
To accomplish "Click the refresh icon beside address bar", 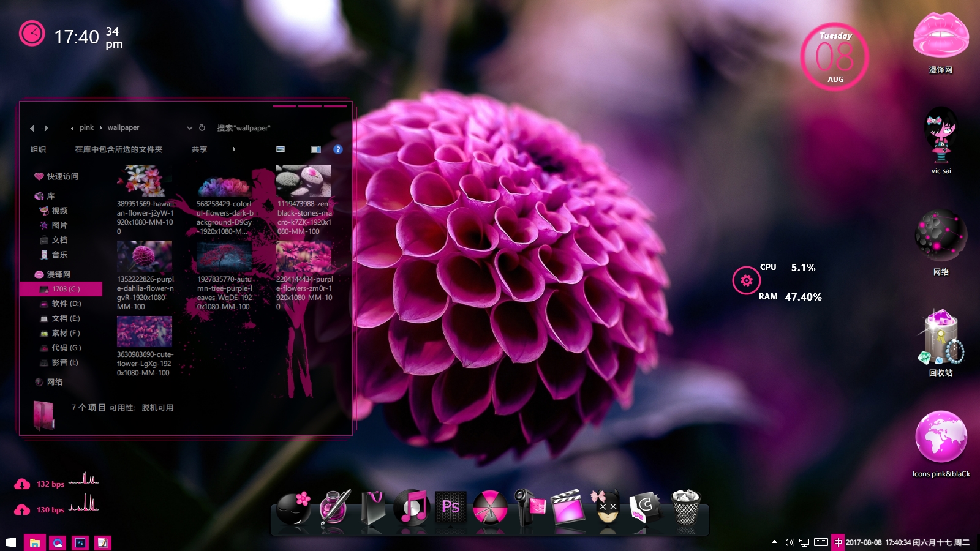I will pos(202,128).
